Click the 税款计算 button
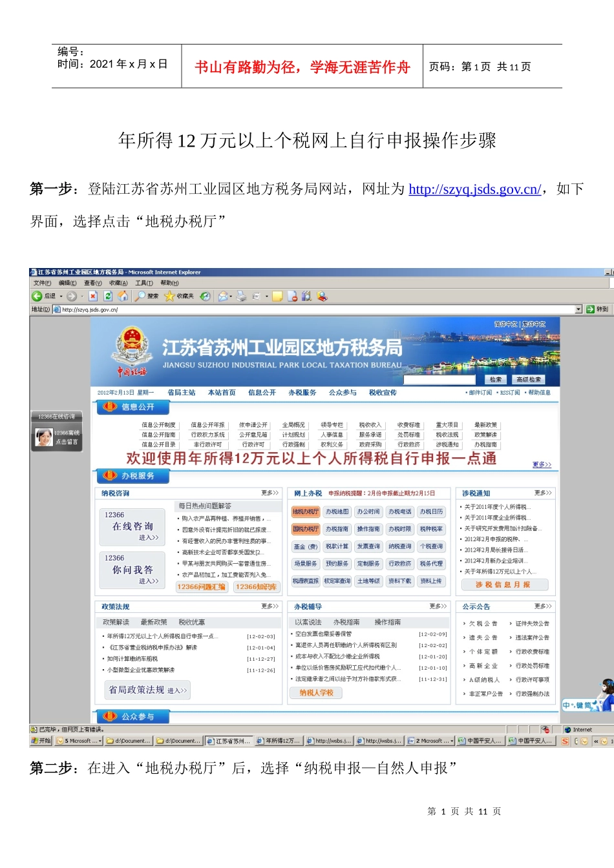Screen dimensions: 614x868 click(x=337, y=546)
